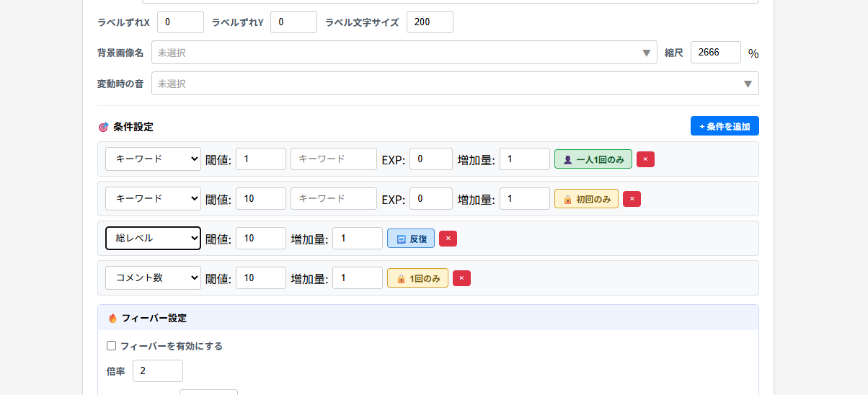This screenshot has height=395, width=868.
Task: Focus the ラベル文字サイズ field showing 200
Action: tap(430, 22)
